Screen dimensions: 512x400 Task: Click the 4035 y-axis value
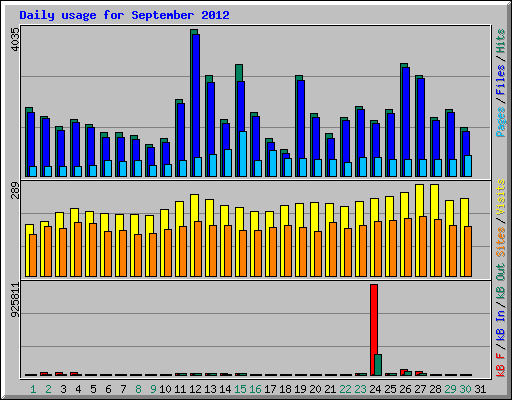click(x=15, y=39)
